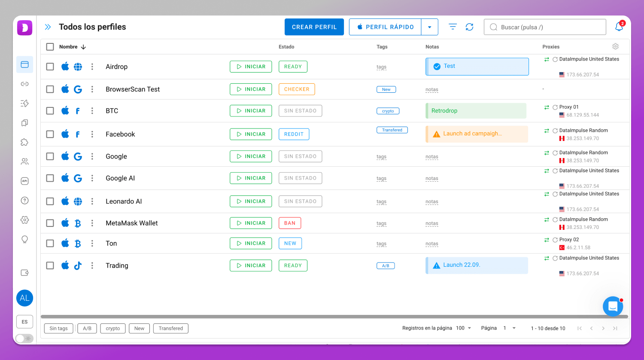The image size is (644, 360).
Task: Open the records per page dropdown
Action: [464, 328]
